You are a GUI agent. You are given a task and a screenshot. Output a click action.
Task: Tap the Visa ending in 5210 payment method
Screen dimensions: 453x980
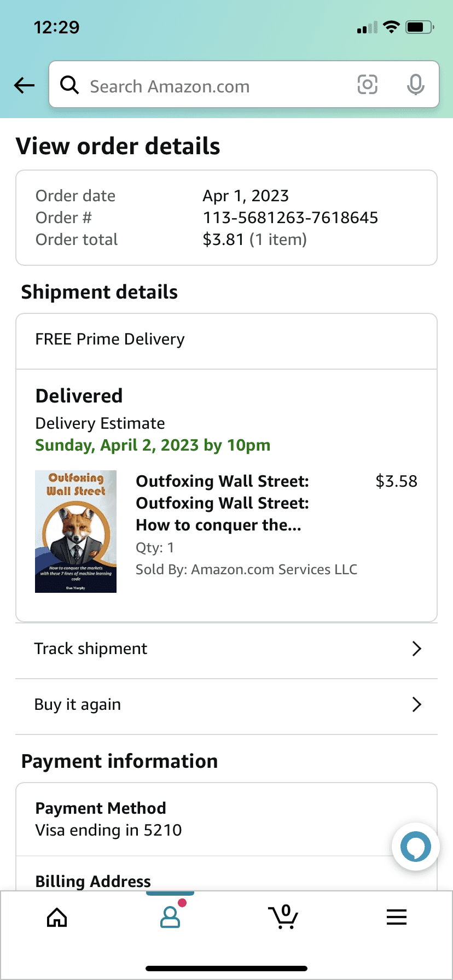point(108,830)
